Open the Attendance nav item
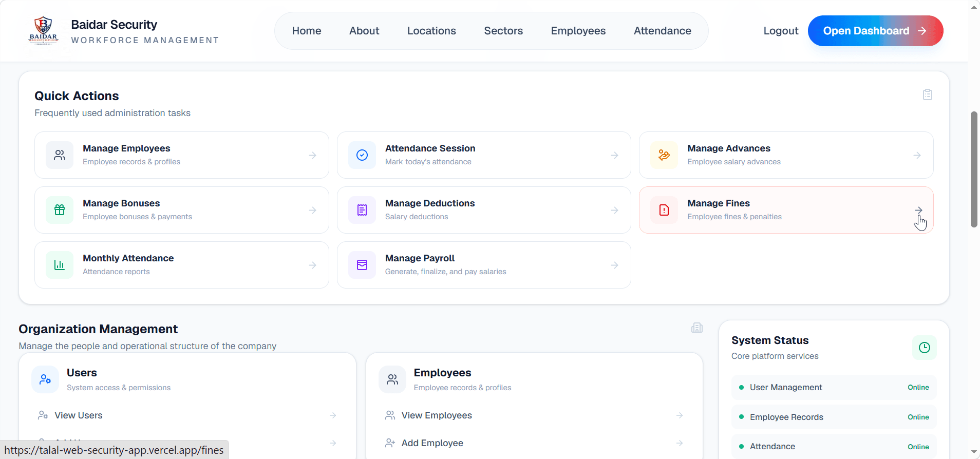 click(663, 31)
